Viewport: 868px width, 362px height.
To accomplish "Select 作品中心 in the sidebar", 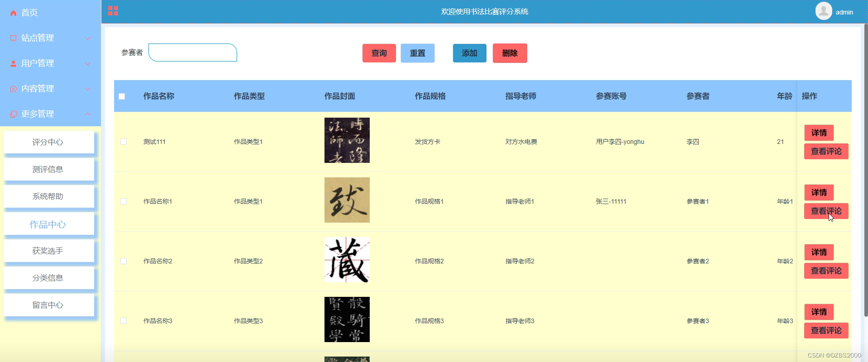I will (49, 224).
